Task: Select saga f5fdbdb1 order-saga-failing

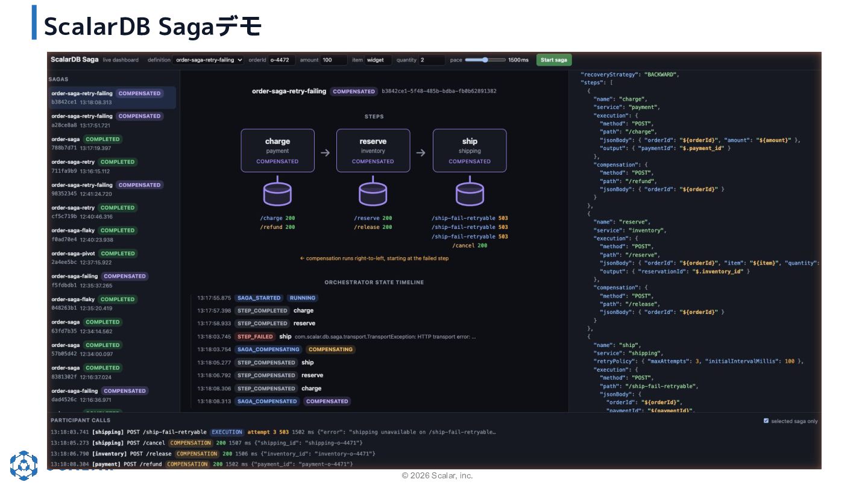Action: point(112,281)
